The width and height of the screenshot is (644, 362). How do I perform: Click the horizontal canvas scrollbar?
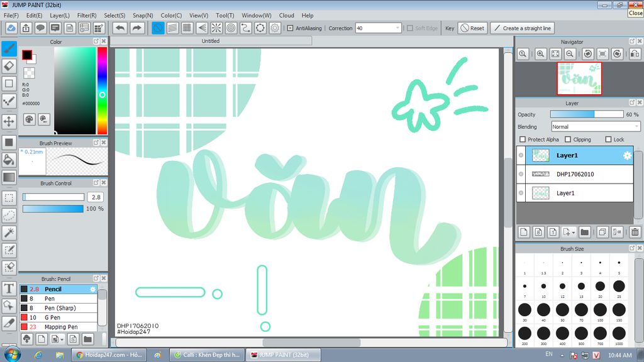click(x=311, y=343)
